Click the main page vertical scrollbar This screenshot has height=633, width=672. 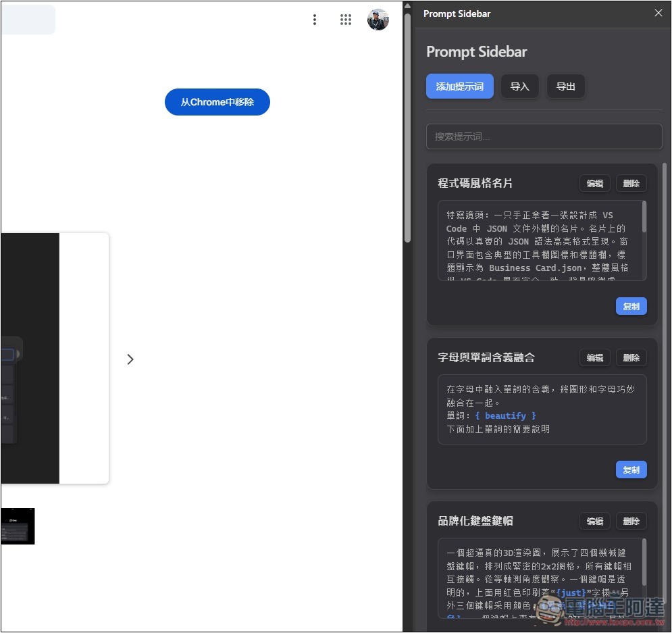[407, 128]
